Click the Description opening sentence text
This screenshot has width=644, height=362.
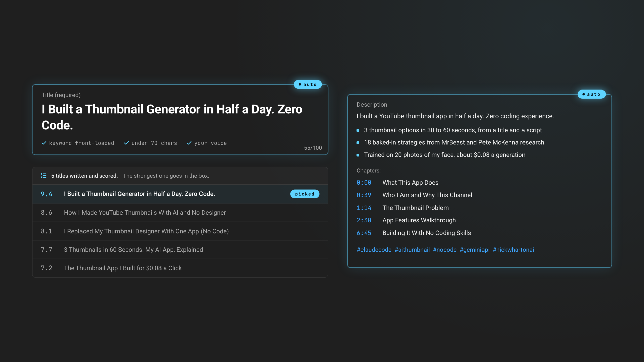[455, 116]
